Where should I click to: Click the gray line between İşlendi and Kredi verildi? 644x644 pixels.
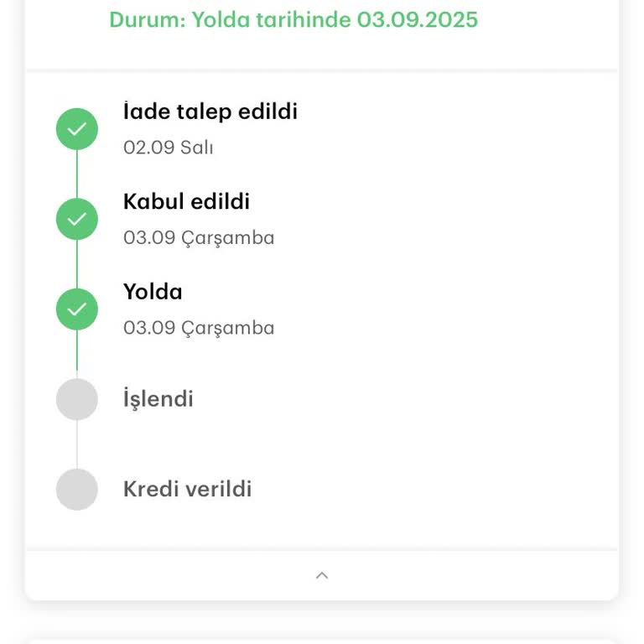pos(77,444)
